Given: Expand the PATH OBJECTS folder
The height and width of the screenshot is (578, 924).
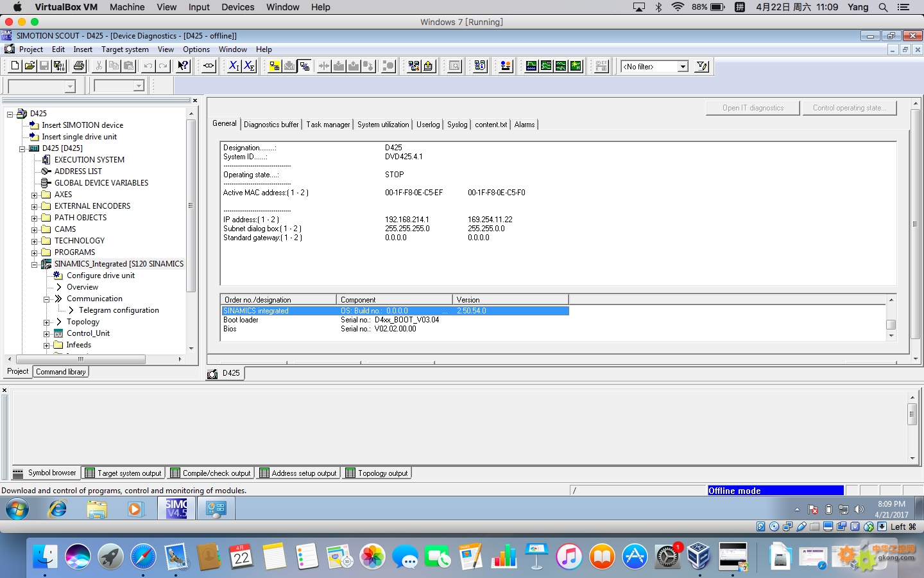Looking at the screenshot, I should tap(35, 218).
